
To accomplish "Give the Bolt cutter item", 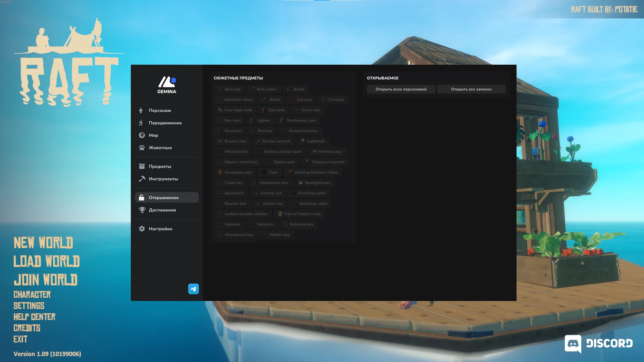I will [x=263, y=89].
